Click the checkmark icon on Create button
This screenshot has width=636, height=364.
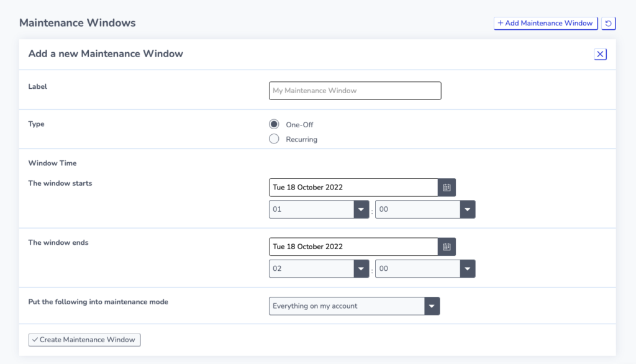click(35, 340)
